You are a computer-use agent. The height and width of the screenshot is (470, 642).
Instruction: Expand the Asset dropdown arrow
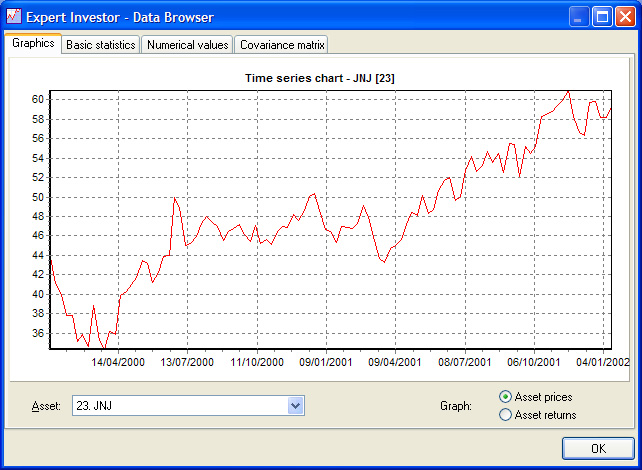point(295,405)
